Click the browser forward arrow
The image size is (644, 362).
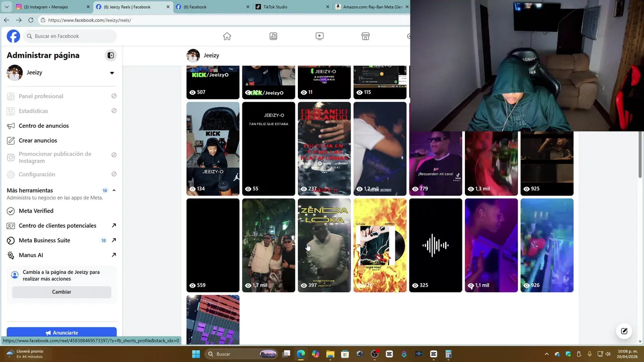pos(19,20)
